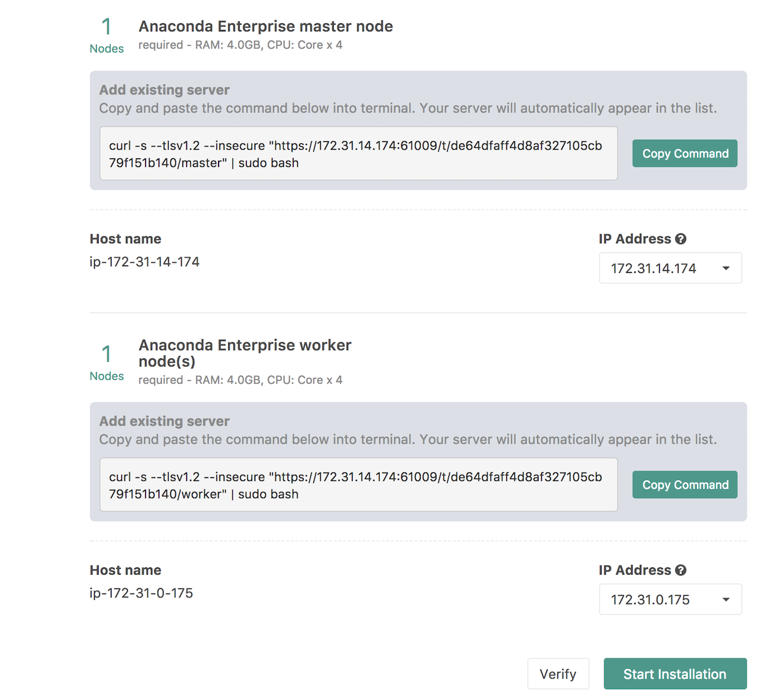Screen dimensions: 758x700
Task: Click the help icon beside worker IP Address
Action: click(681, 570)
